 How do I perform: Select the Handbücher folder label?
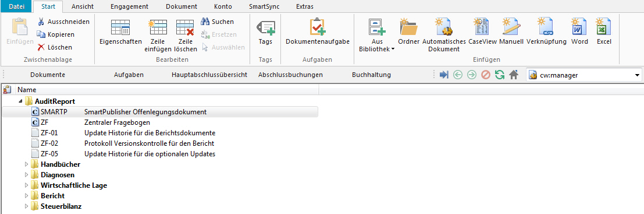61,164
